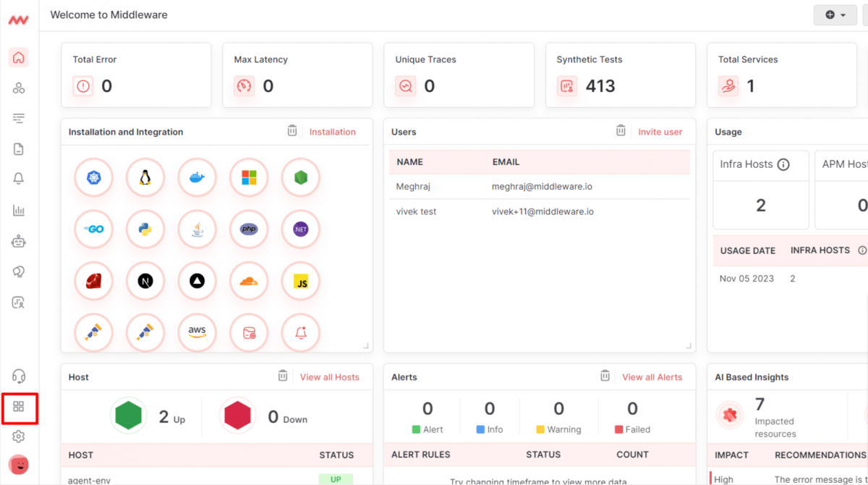Click the headset support icon in the sidebar
The height and width of the screenshot is (485, 868).
pos(20,376)
